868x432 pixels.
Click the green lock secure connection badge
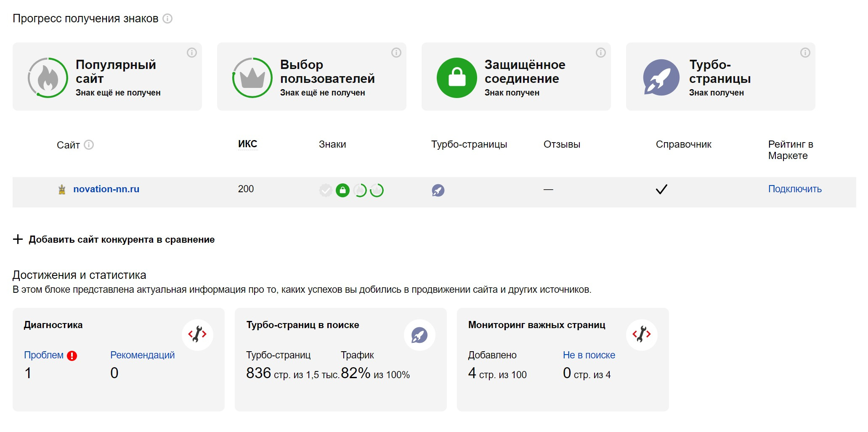coord(457,78)
